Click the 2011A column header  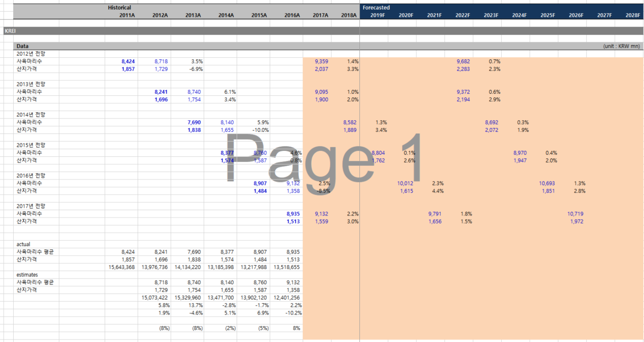tap(127, 15)
